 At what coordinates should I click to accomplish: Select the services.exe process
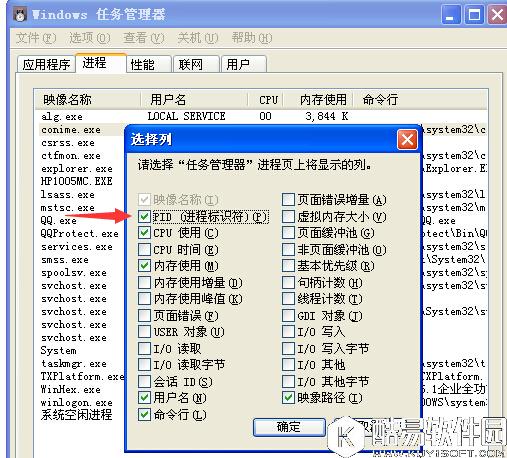(x=77, y=247)
